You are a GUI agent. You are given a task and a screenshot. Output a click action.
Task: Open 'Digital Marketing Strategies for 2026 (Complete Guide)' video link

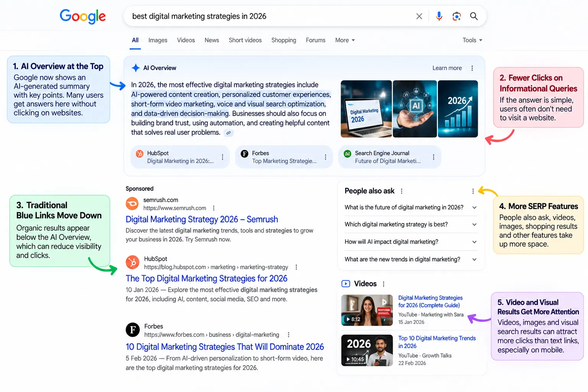(x=430, y=302)
